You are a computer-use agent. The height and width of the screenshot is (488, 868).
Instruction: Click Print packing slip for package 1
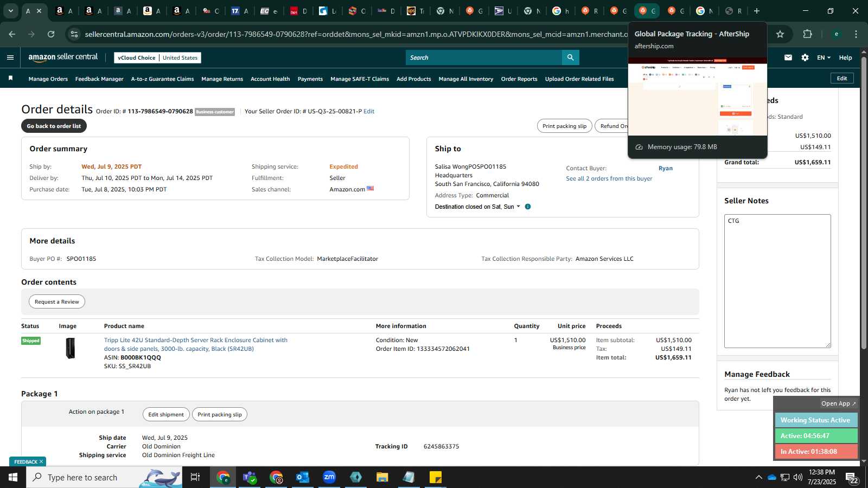tap(220, 414)
